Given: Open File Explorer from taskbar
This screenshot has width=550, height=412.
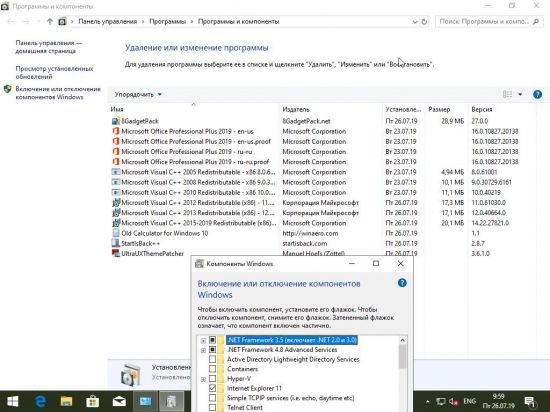Looking at the screenshot, I should tap(66, 401).
